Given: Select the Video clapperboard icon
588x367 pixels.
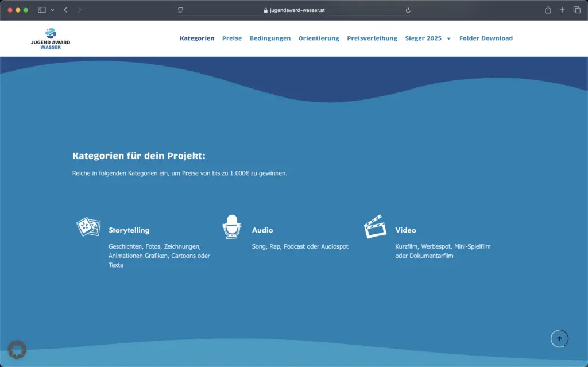Looking at the screenshot, I should (x=376, y=226).
